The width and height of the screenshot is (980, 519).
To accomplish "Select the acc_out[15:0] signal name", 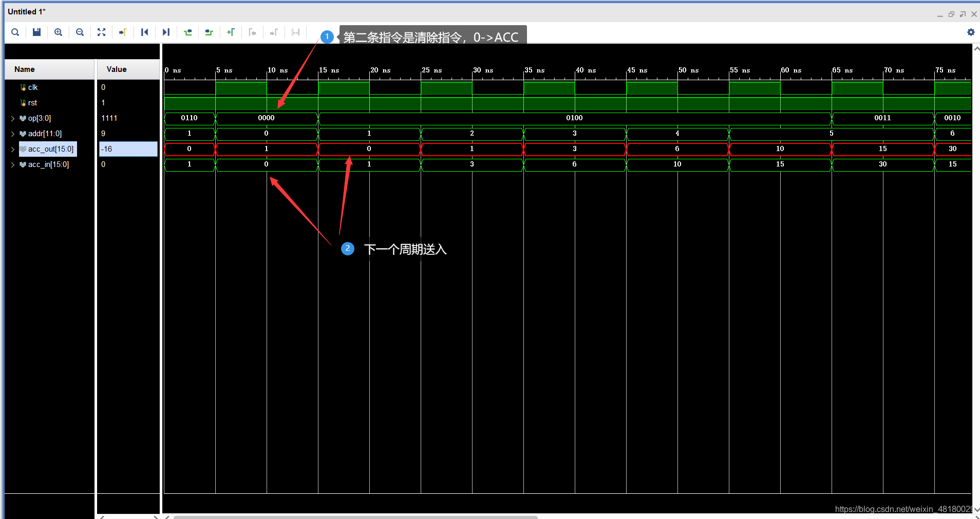I will click(x=51, y=149).
